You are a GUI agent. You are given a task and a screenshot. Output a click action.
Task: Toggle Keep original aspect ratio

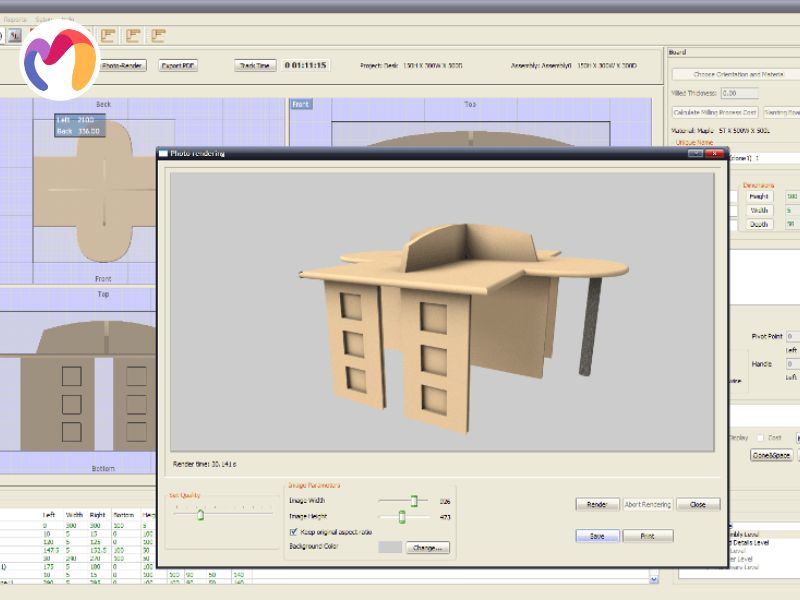(x=293, y=531)
